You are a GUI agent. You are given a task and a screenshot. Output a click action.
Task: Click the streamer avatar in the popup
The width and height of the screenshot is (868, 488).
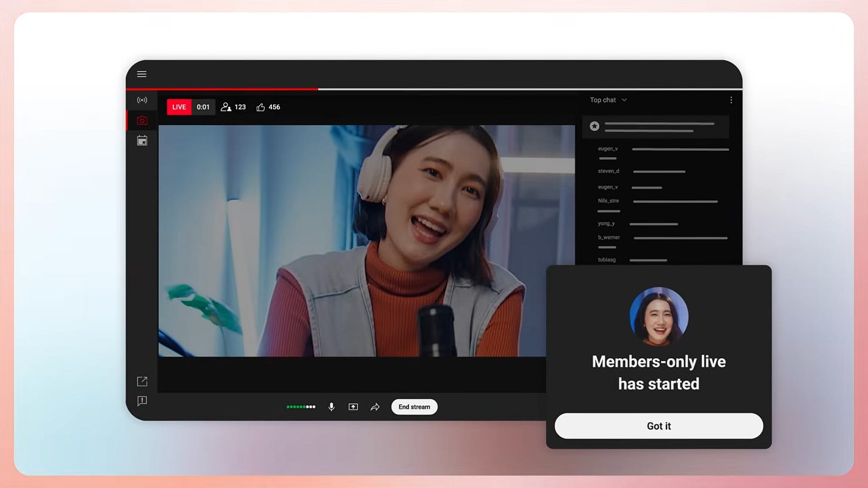coord(659,316)
